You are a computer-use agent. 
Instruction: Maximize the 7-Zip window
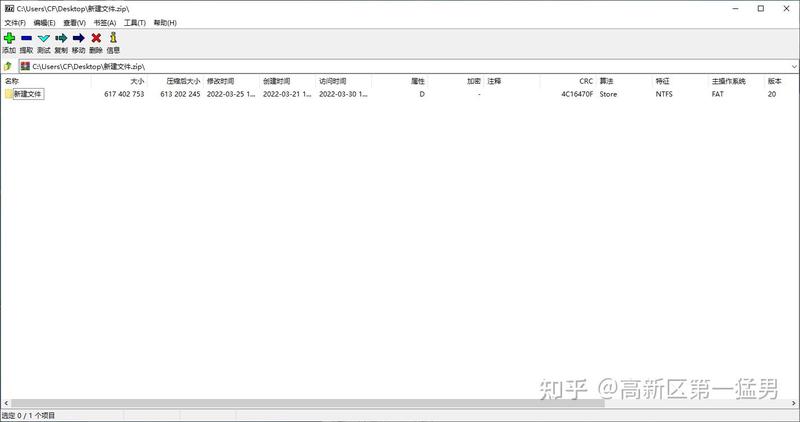pyautogui.click(x=761, y=9)
